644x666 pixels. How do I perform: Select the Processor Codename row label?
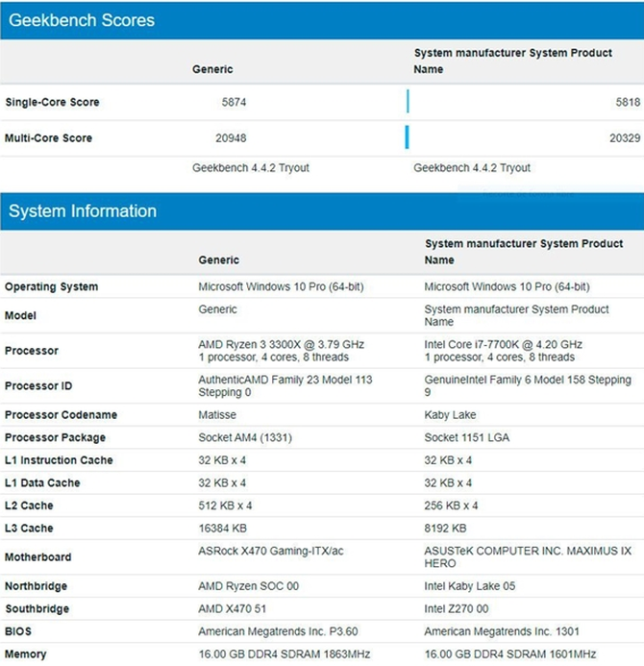[61, 415]
